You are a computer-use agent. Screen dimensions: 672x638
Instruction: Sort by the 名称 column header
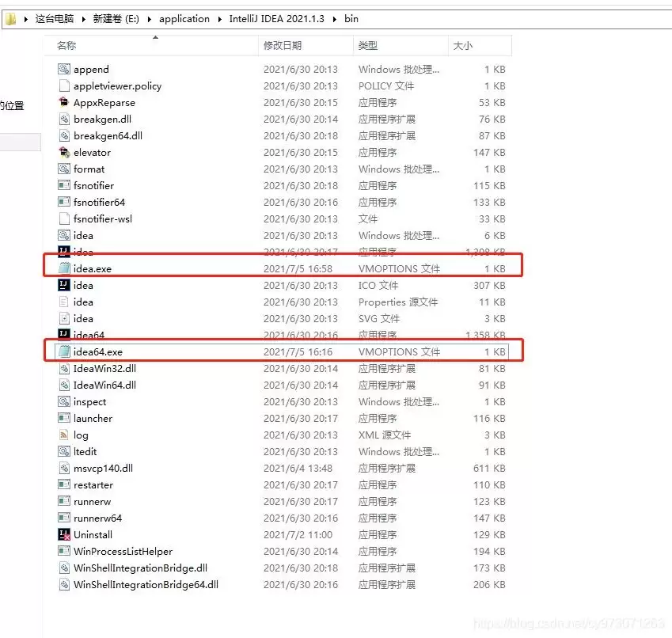[x=151, y=45]
